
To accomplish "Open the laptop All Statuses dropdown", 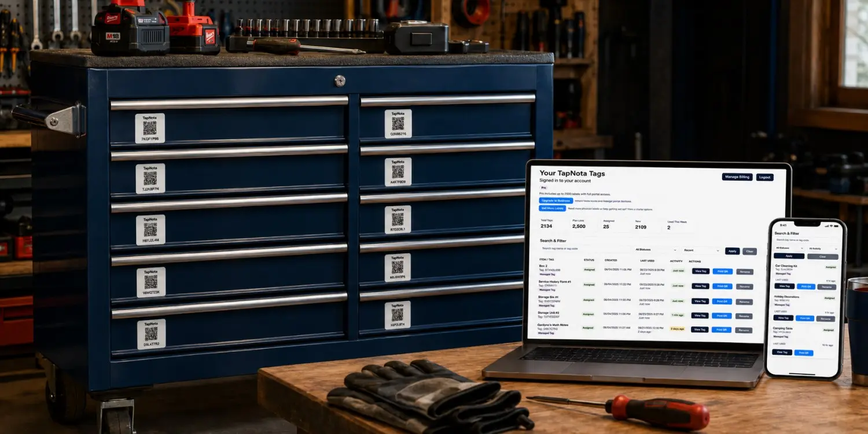I will click(656, 250).
